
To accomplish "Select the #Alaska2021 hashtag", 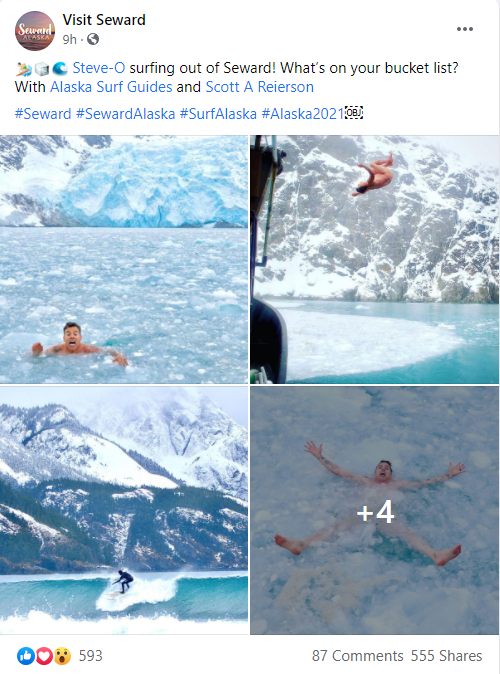I will point(303,114).
